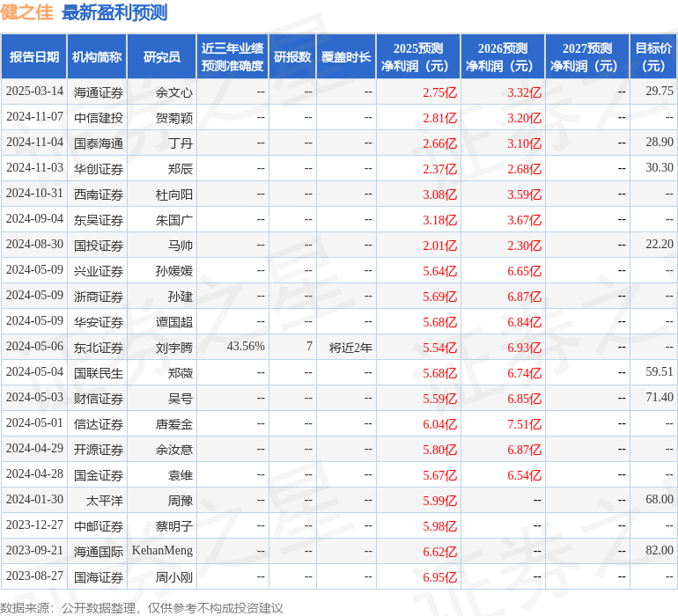Viewport: 678px width, 616px height.
Task: Click the 健之佳 title text
Action: [x=26, y=12]
